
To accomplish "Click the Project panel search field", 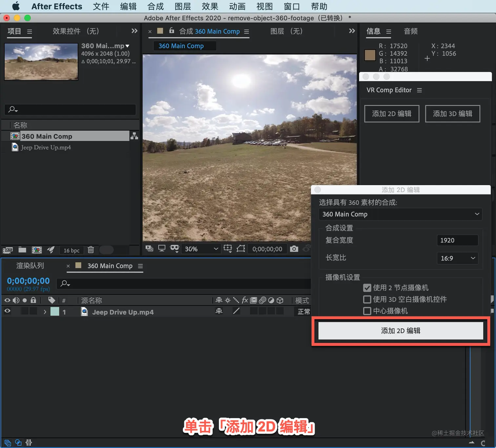I will pyautogui.click(x=70, y=109).
